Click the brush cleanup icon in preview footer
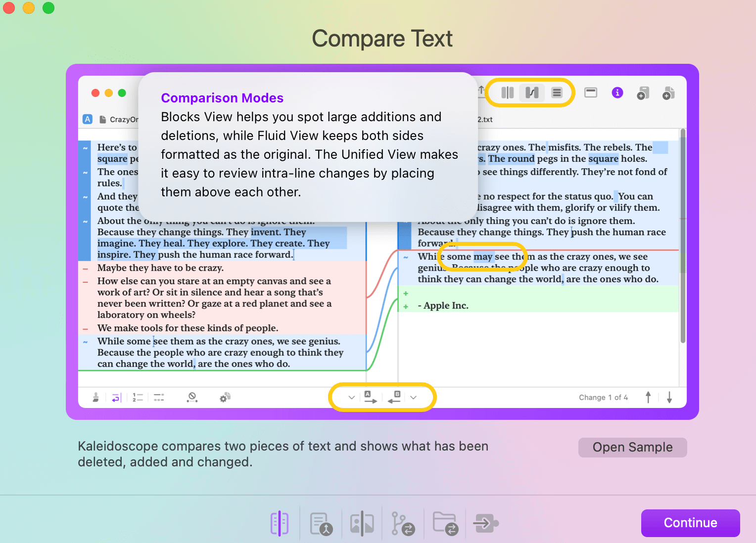 click(96, 397)
